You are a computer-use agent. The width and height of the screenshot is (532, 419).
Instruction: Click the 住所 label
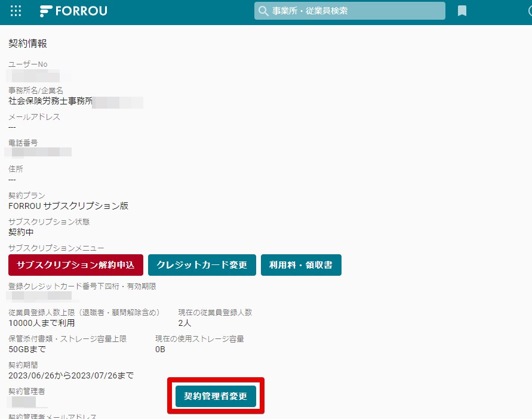pos(16,169)
